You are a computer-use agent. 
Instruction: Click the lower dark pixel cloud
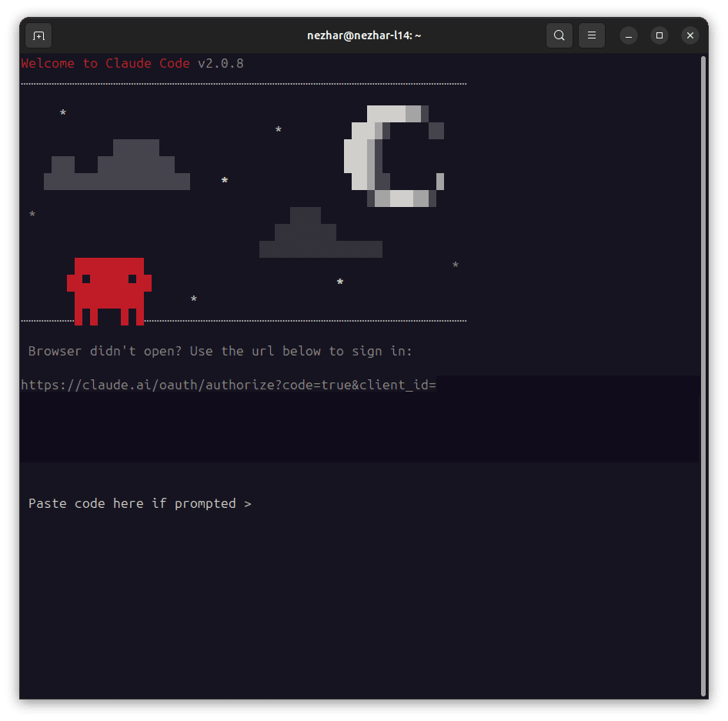pos(321,232)
